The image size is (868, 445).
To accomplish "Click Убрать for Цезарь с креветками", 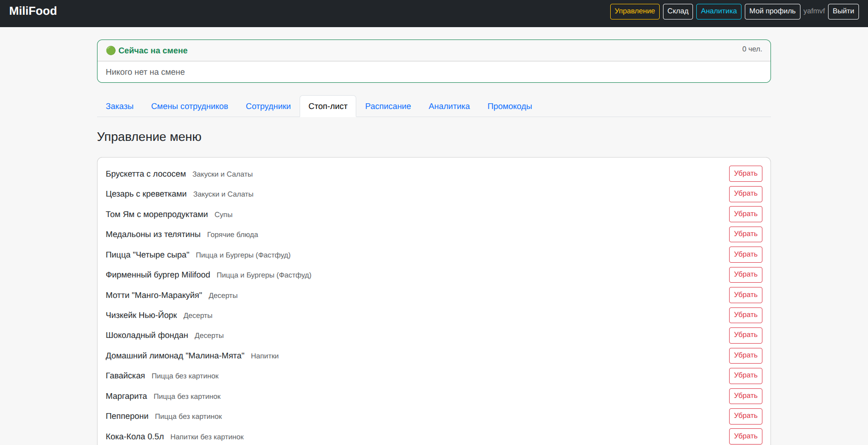I will [x=745, y=194].
